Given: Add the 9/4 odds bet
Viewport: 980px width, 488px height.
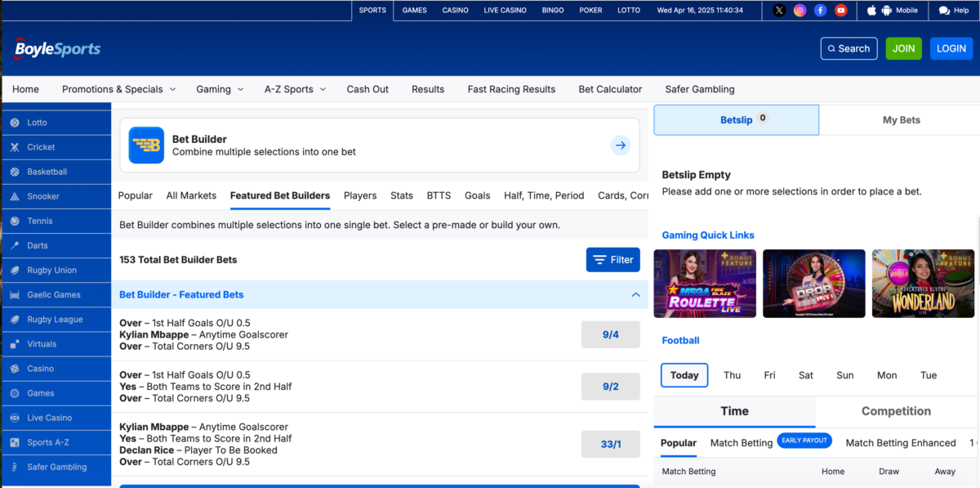Looking at the screenshot, I should coord(610,334).
